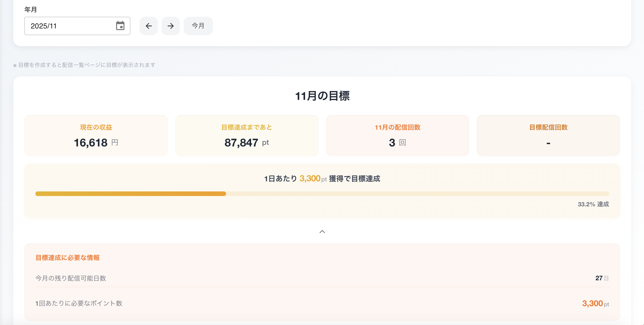Open the calendar icon beside 2025/11

(x=120, y=26)
